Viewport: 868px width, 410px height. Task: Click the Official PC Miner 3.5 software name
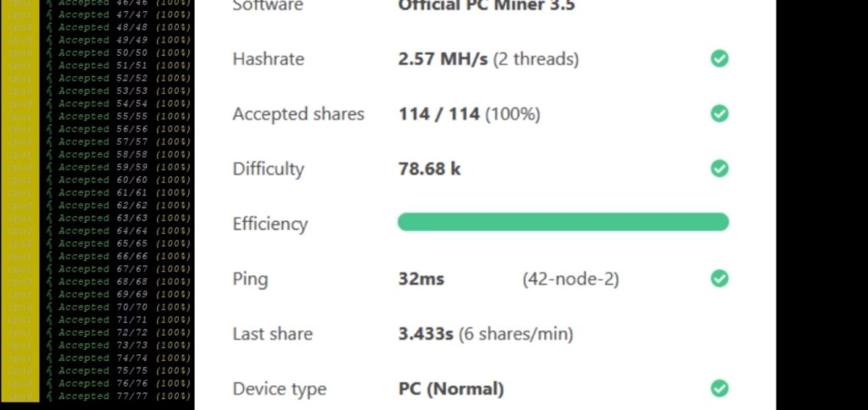pyautogui.click(x=486, y=6)
